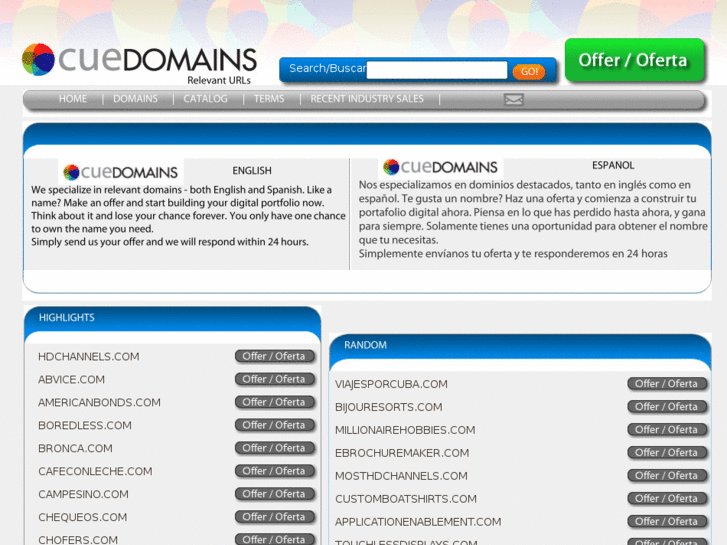Open BOREDLESS.COM domain link

point(85,425)
